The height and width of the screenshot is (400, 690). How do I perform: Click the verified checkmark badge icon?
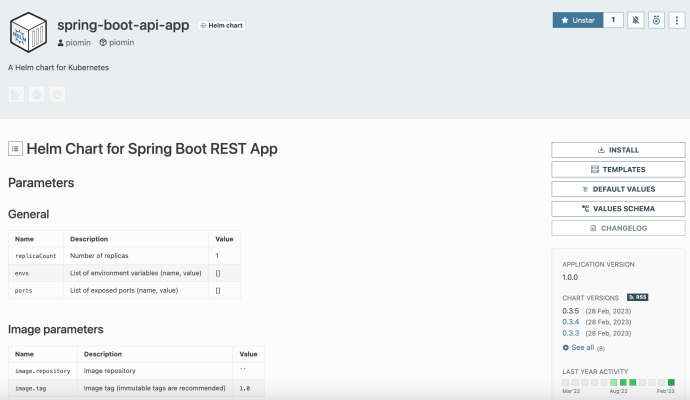[x=37, y=94]
